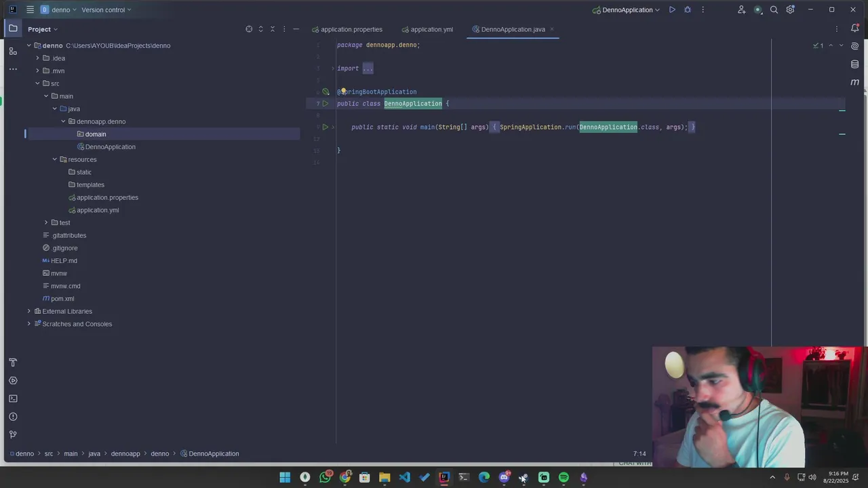
Task: Open the Structure tool window icon
Action: 13,51
